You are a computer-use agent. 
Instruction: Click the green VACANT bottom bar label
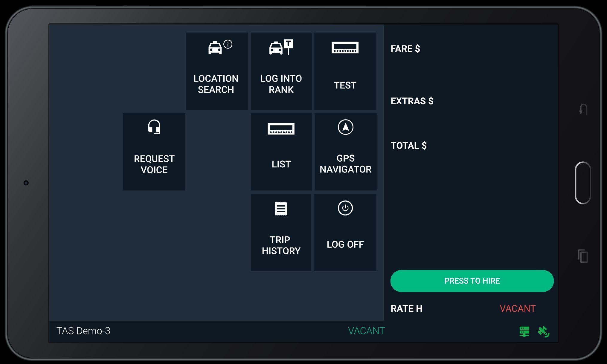point(366,331)
